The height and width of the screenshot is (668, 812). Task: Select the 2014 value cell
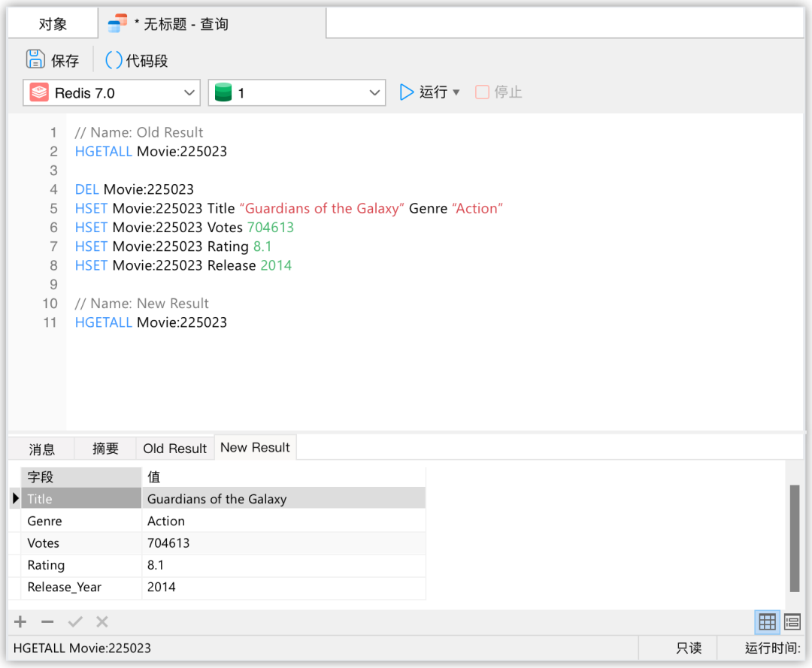[x=283, y=588]
